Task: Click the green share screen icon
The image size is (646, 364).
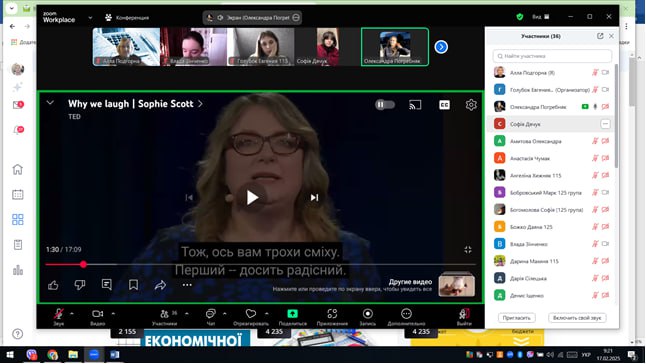Action: pos(292,314)
